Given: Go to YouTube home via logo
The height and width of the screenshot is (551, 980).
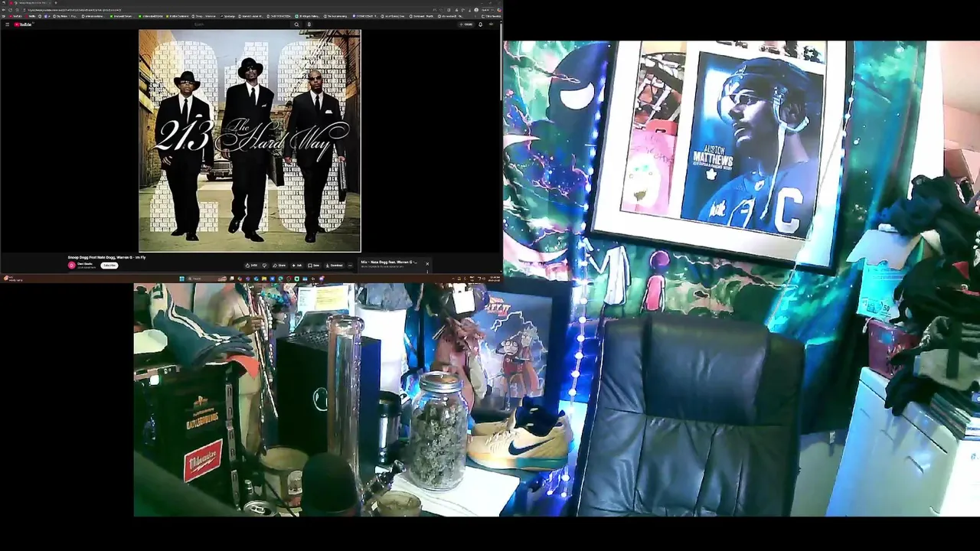Looking at the screenshot, I should 24,24.
